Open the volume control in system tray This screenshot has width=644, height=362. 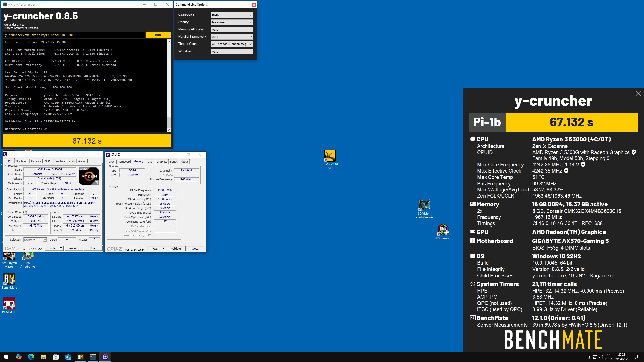pos(601,357)
